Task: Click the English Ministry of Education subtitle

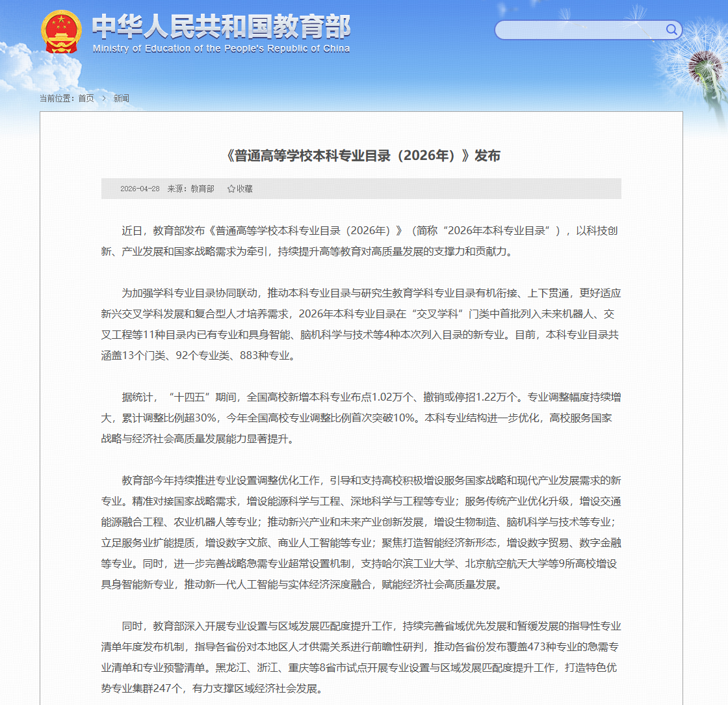Action: (221, 49)
